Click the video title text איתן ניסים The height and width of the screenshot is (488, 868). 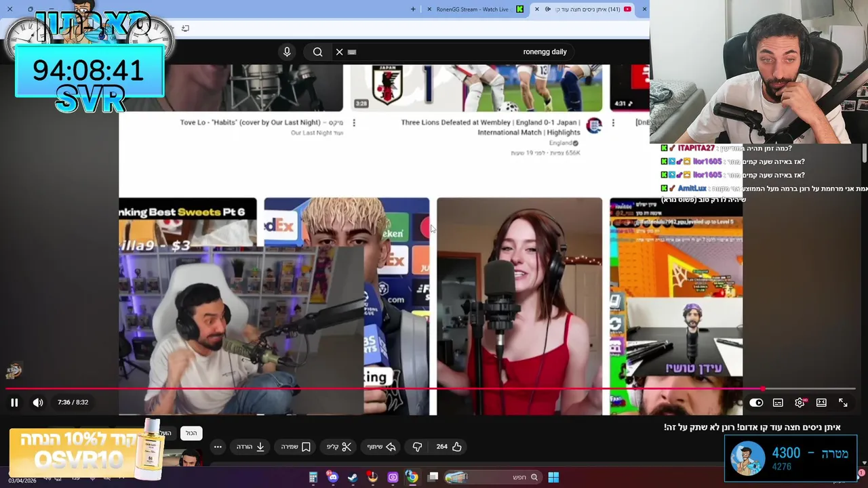(x=753, y=427)
